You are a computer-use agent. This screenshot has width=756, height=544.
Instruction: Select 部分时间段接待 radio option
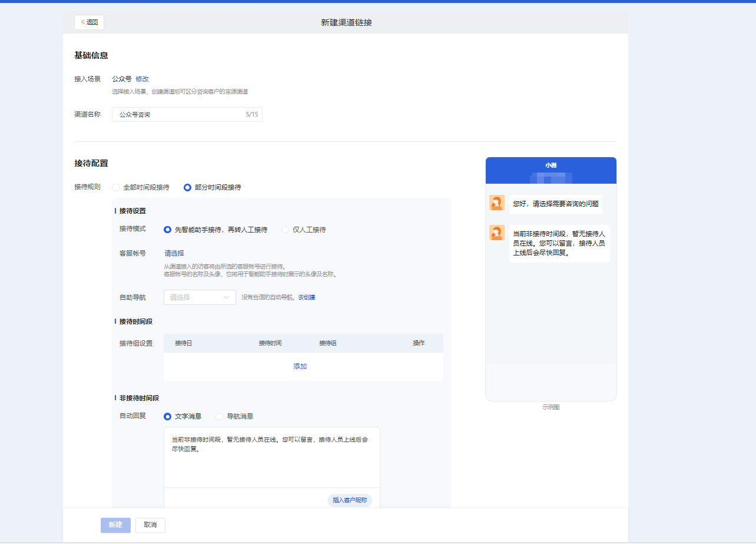(x=213, y=187)
